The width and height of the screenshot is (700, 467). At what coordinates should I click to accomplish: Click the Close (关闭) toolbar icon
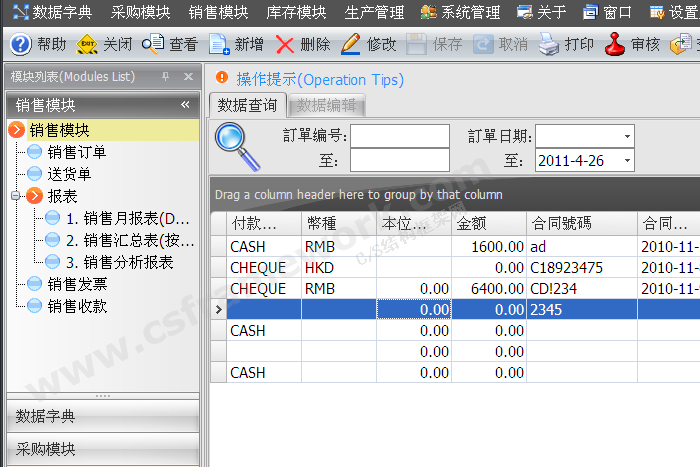click(88, 45)
